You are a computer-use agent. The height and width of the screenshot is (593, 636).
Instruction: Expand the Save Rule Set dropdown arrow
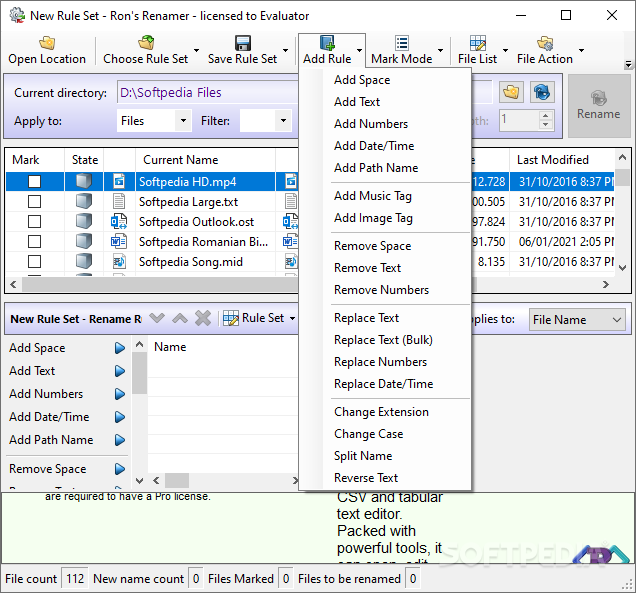[x=286, y=51]
